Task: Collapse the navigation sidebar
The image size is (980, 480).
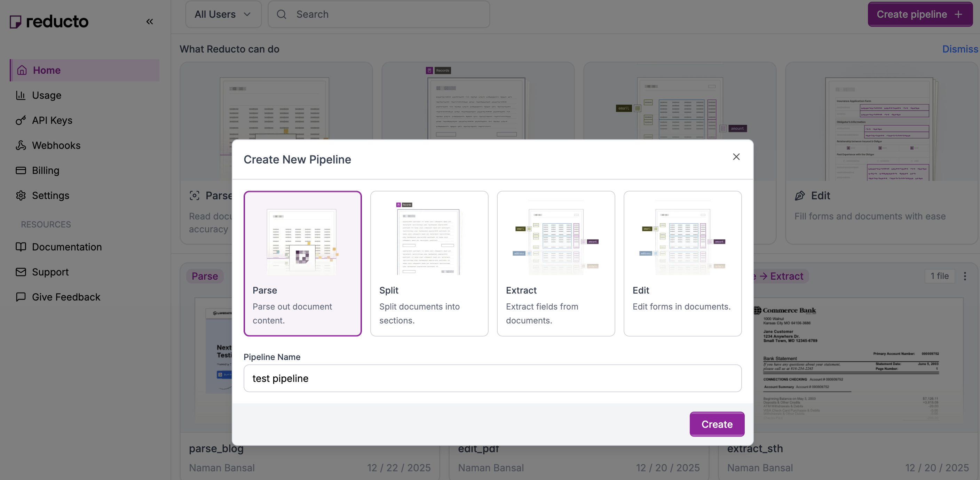Action: tap(149, 22)
